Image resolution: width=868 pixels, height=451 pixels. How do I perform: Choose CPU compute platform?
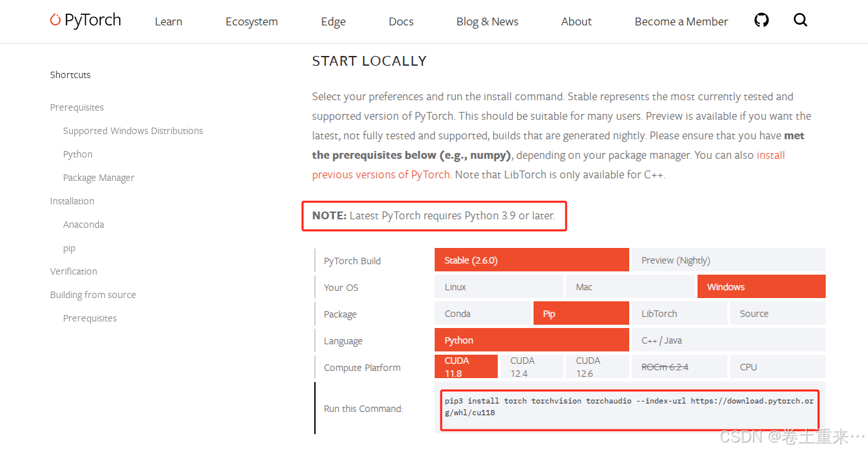tap(778, 366)
